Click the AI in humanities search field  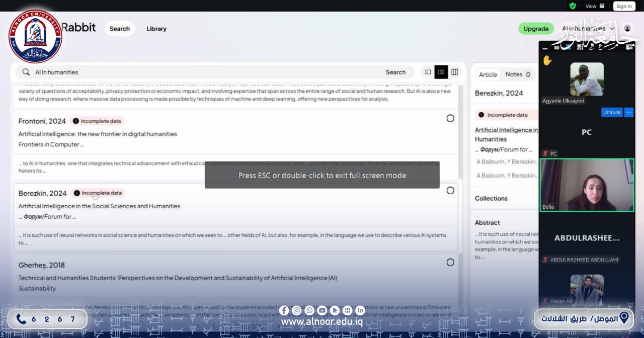(201, 72)
